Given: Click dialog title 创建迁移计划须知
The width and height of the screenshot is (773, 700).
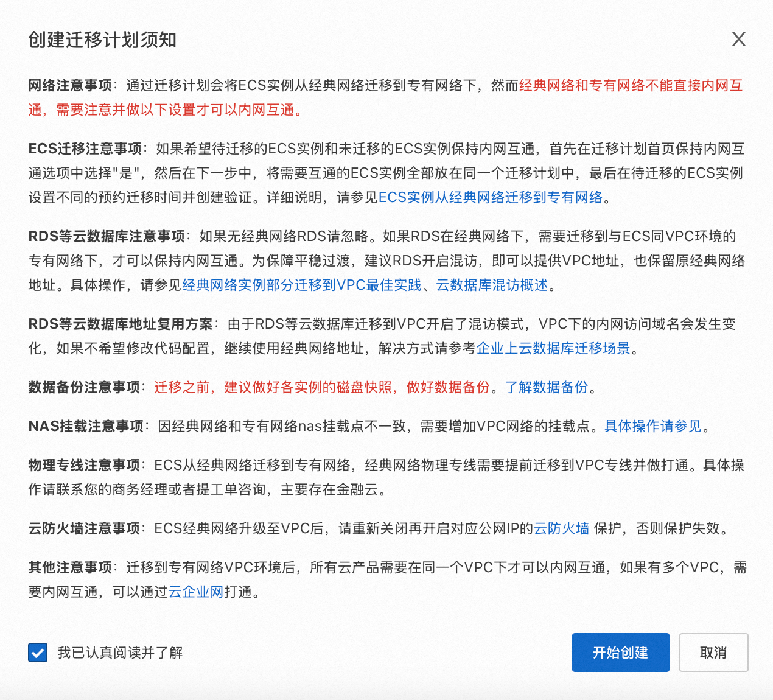Looking at the screenshot, I should point(102,40).
